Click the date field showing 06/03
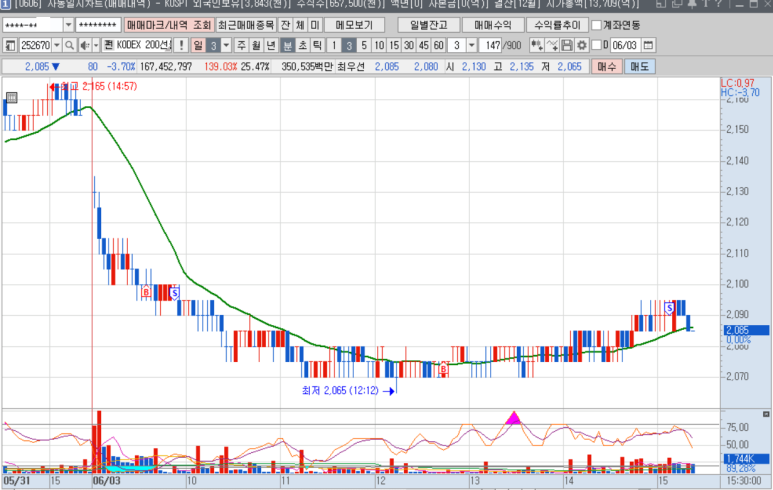Image resolution: width=773 pixels, height=490 pixels. coord(625,45)
